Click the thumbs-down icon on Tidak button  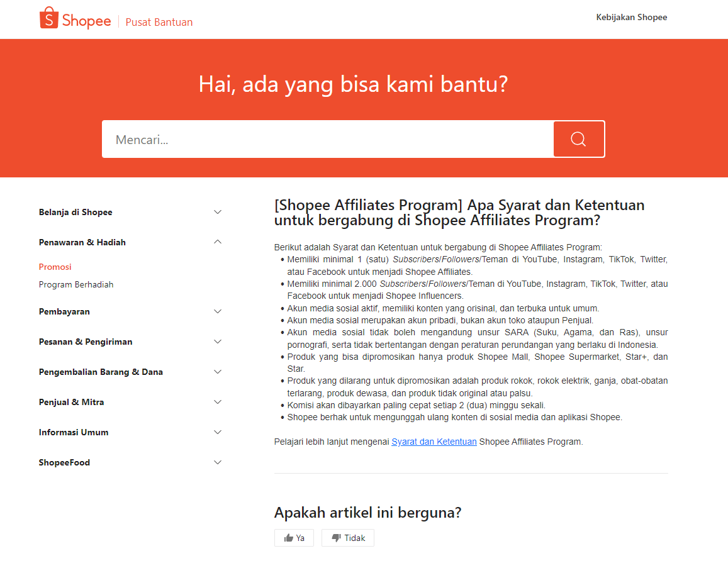[x=335, y=537]
